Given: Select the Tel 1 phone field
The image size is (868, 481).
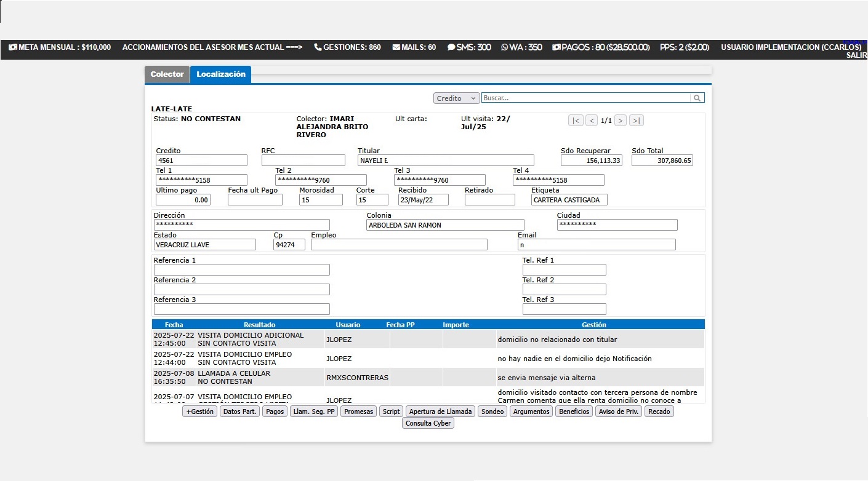Looking at the screenshot, I should pos(201,180).
